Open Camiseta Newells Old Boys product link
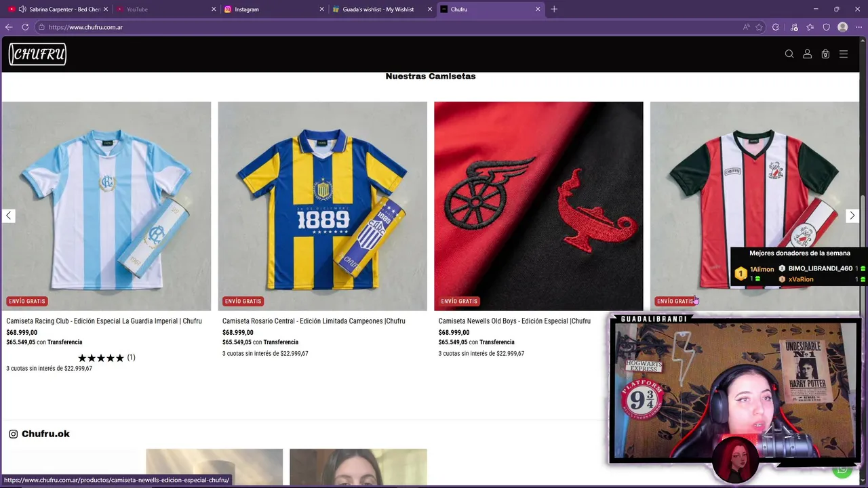 [x=514, y=321]
